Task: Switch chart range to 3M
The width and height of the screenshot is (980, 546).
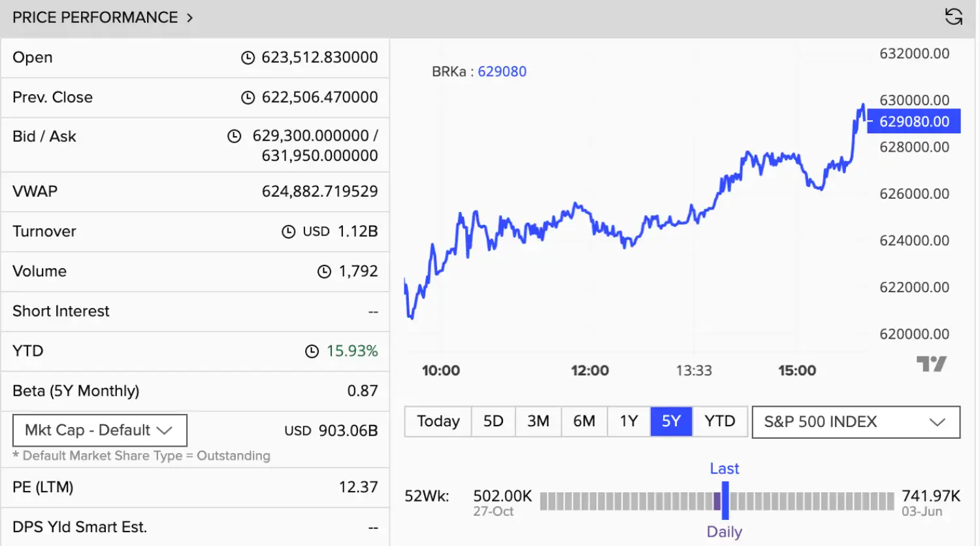Action: pyautogui.click(x=538, y=421)
